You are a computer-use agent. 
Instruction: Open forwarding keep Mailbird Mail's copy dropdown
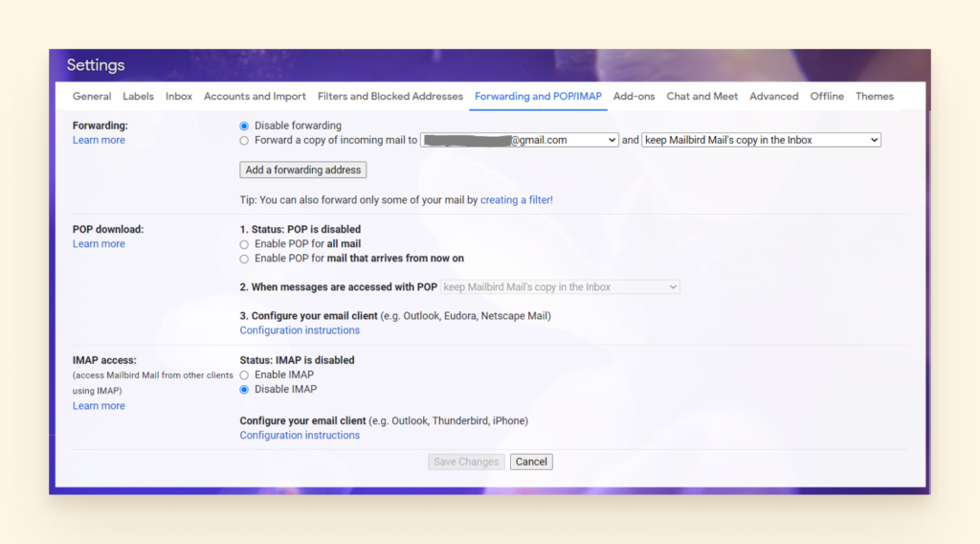761,140
